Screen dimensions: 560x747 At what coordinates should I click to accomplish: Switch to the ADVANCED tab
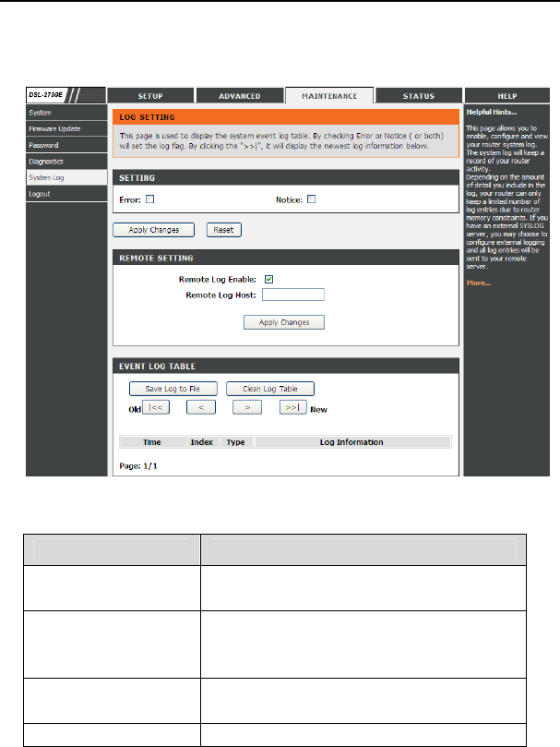click(x=240, y=96)
